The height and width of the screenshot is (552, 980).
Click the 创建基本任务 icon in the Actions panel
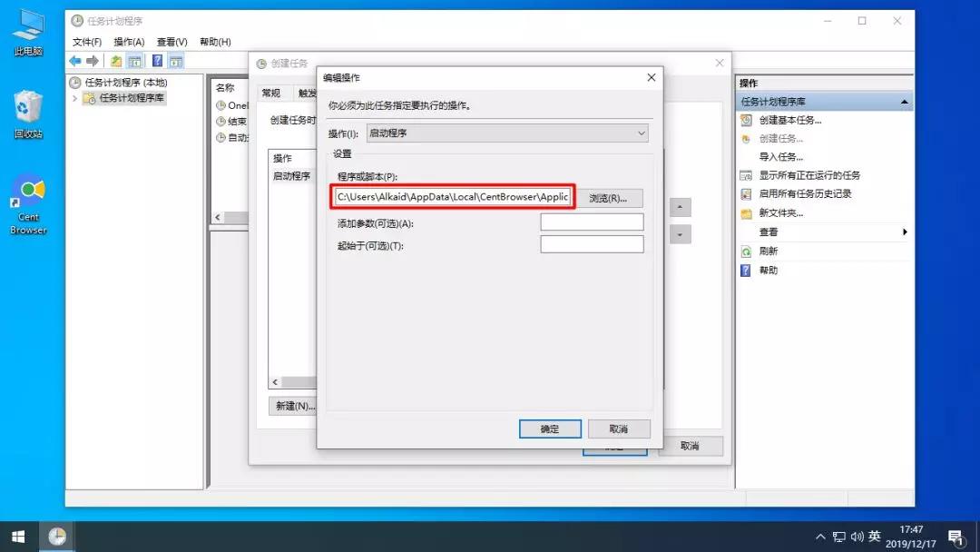[x=747, y=120]
